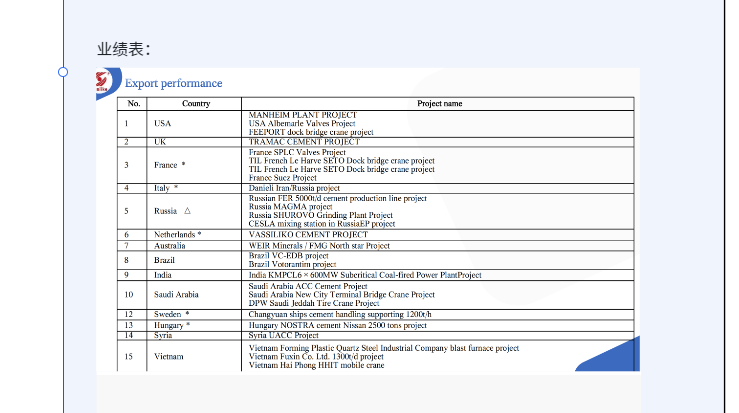
Task: Click 'France Suez Project' line
Action: pyautogui.click(x=283, y=178)
